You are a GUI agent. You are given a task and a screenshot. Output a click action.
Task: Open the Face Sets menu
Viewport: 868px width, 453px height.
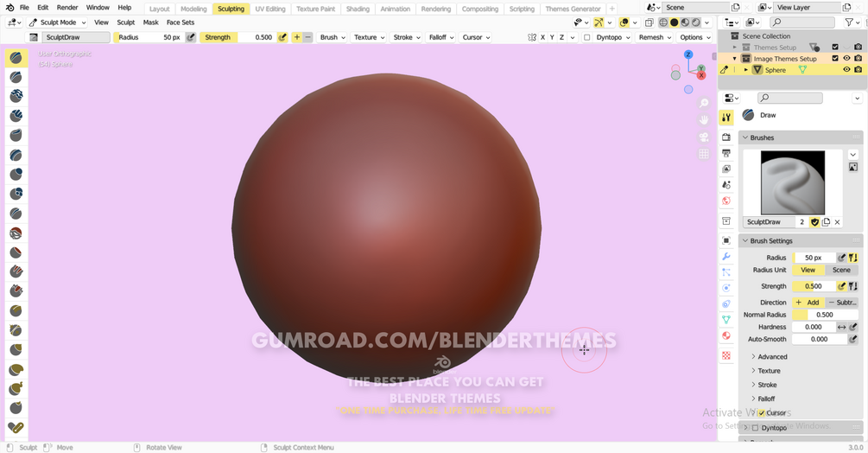click(x=180, y=22)
